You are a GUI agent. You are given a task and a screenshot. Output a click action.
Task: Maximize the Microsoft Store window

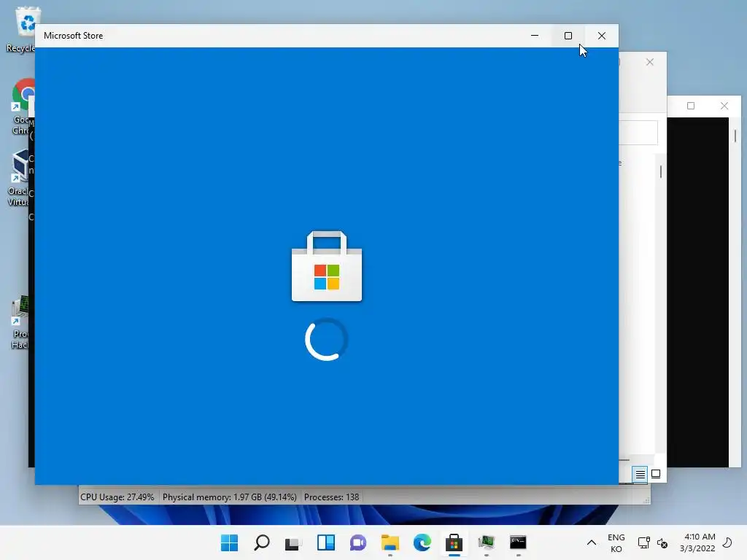568,36
